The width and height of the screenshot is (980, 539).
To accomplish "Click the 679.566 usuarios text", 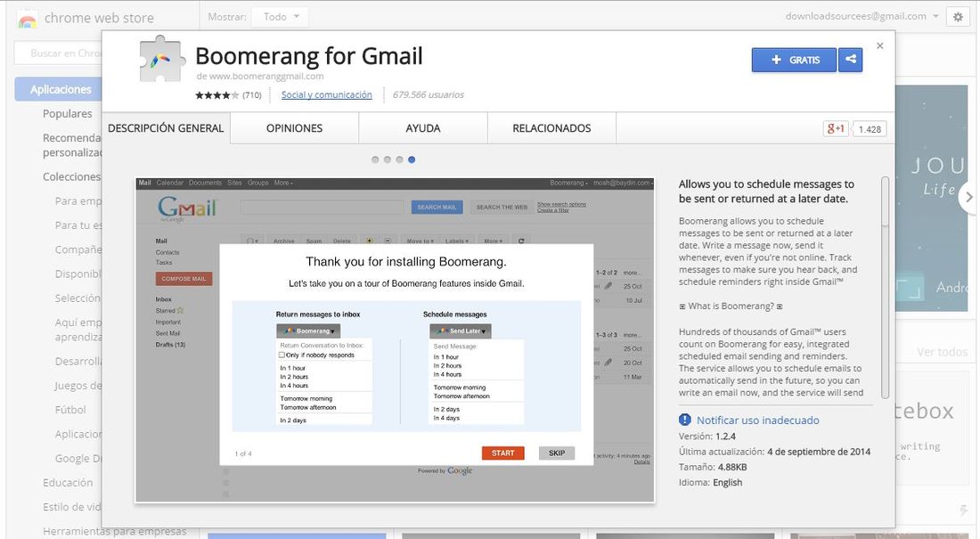I will tap(429, 95).
